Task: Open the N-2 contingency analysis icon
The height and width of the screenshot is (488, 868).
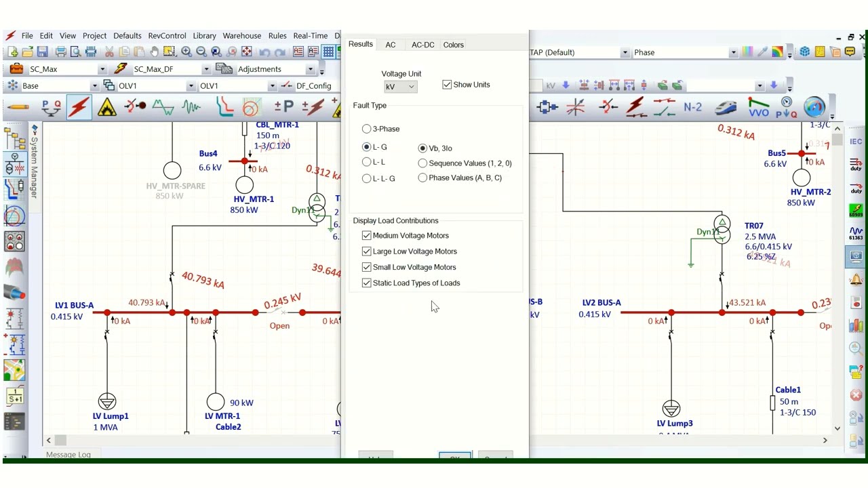Action: 692,106
